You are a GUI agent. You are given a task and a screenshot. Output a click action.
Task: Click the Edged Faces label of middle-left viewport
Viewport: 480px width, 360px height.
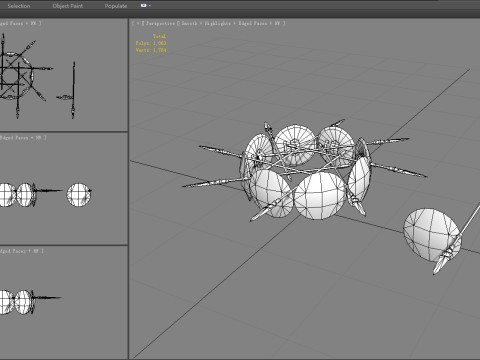pos(14,138)
